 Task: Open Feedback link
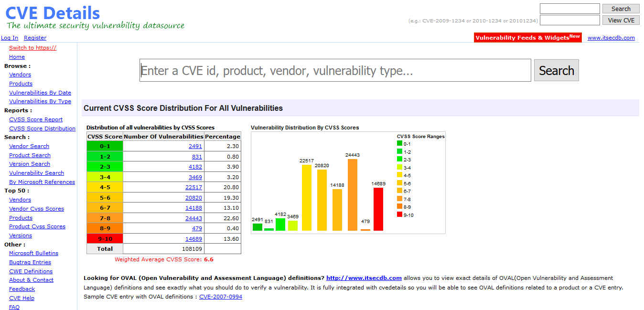coord(22,289)
